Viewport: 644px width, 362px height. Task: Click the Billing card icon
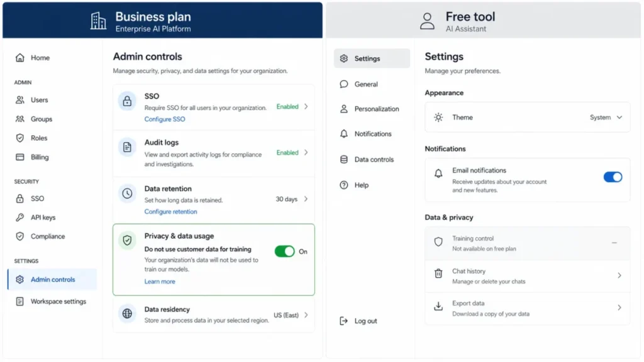[19, 156]
